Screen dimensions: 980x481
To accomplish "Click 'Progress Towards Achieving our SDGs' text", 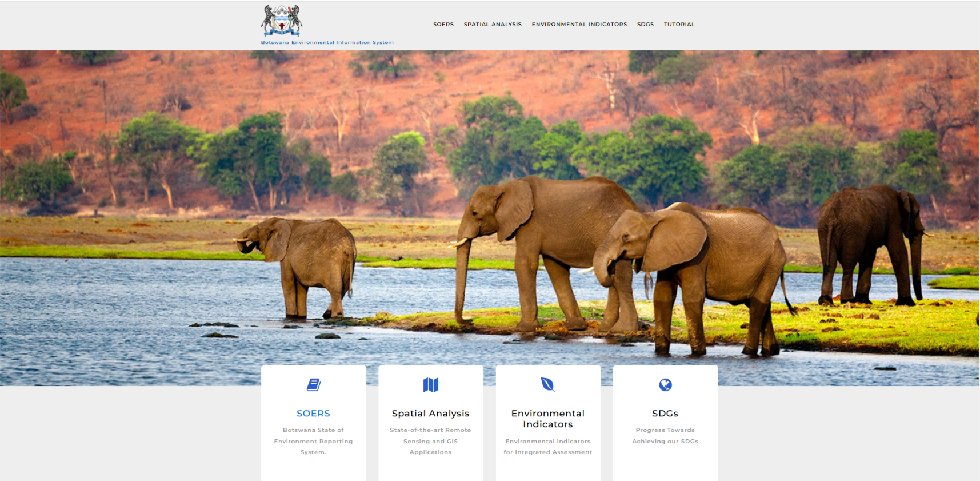I will tap(665, 436).
